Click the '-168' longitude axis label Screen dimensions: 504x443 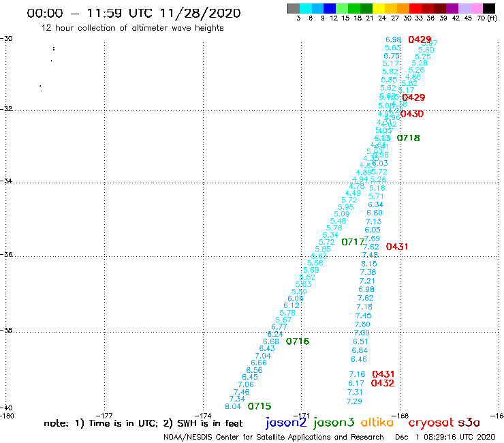(400, 416)
